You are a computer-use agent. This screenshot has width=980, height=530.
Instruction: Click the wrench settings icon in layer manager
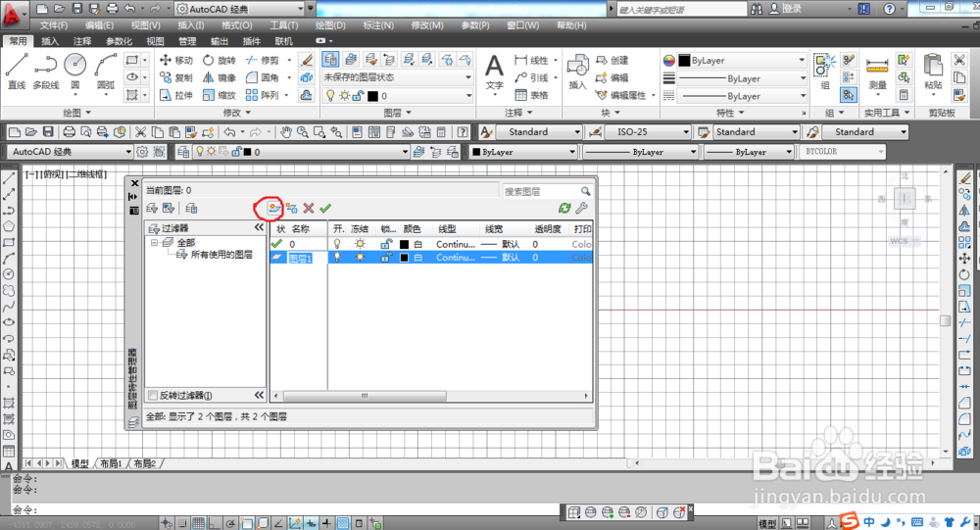point(582,208)
